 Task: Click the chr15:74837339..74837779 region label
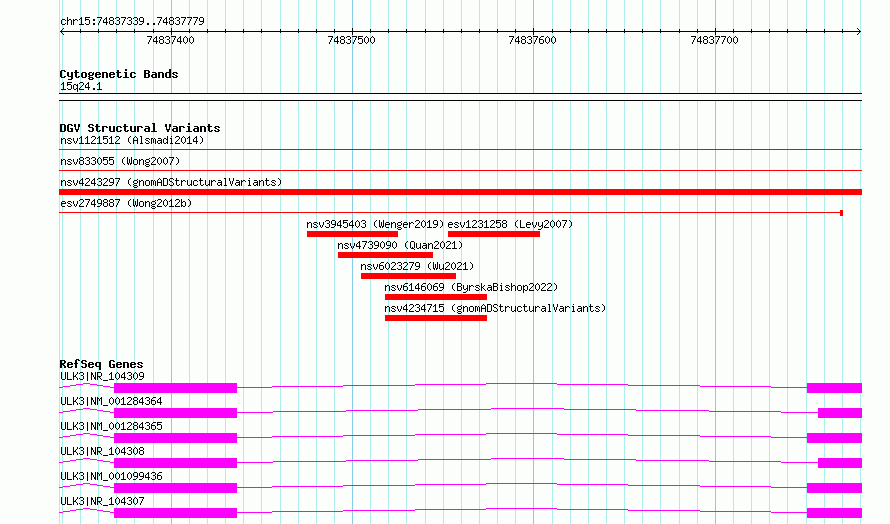(132, 22)
